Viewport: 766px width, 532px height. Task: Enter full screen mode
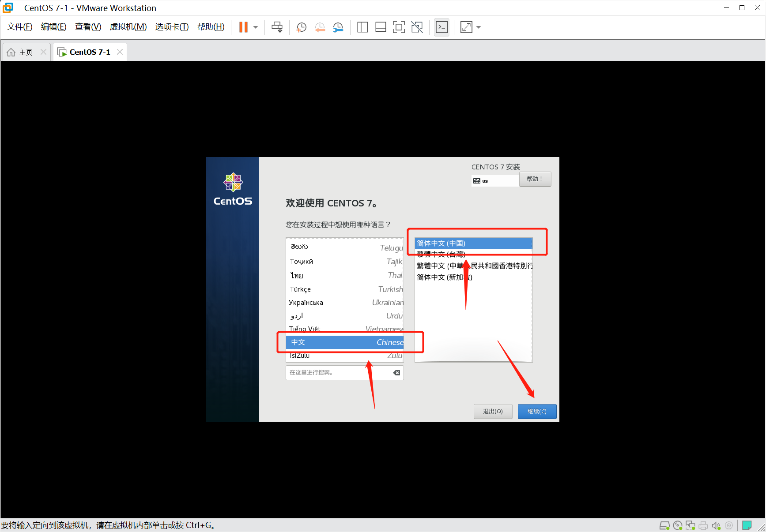pos(399,27)
